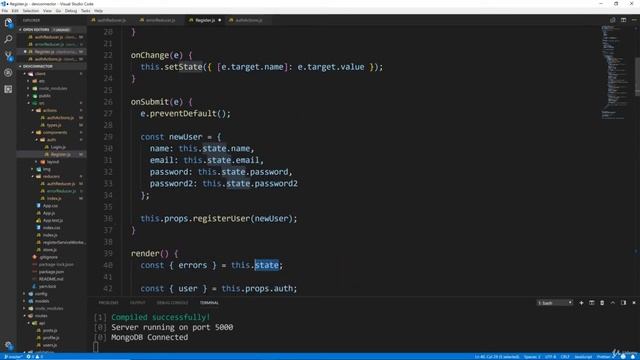Open the File menu
640x360 pixels.
[x=4, y=11]
